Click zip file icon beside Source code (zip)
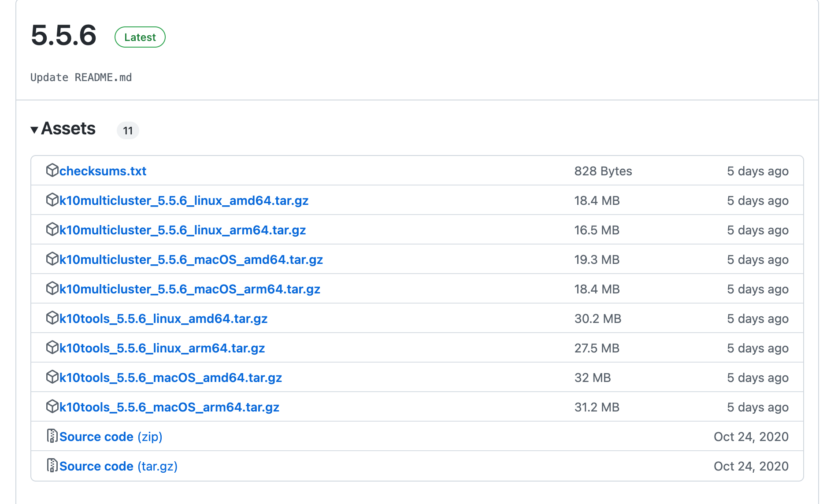Viewport: 838px width, 504px height. pyautogui.click(x=52, y=436)
